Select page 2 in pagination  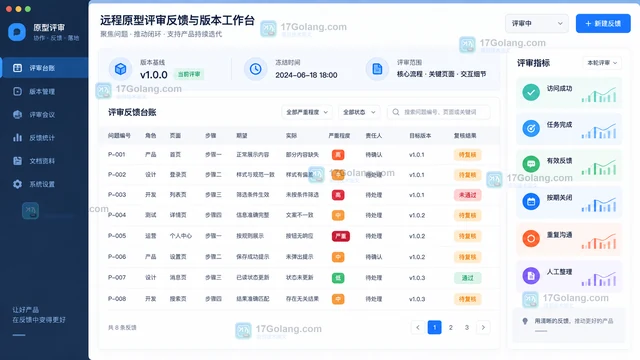(451, 327)
